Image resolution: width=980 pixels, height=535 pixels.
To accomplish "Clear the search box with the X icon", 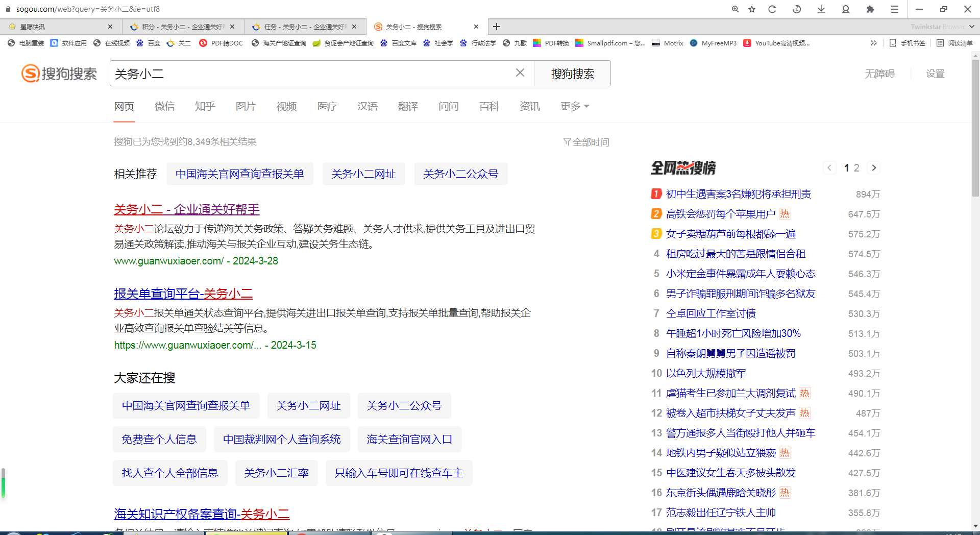I will (520, 73).
